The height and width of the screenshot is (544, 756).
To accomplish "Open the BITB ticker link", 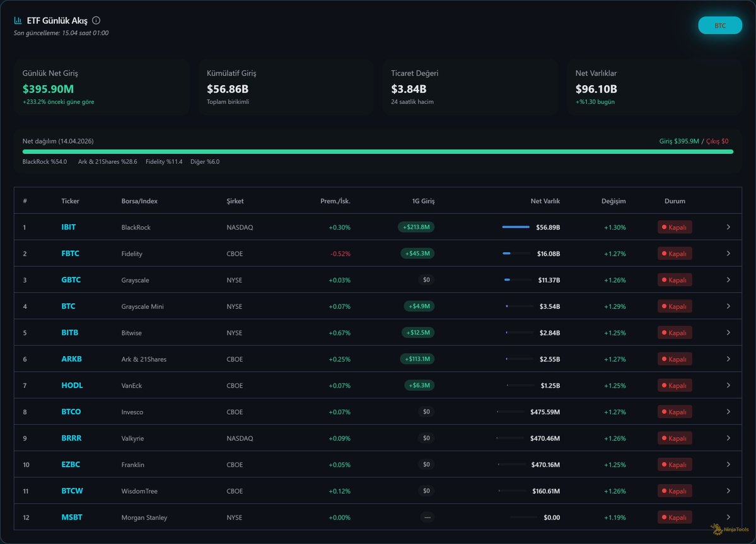I will point(69,332).
